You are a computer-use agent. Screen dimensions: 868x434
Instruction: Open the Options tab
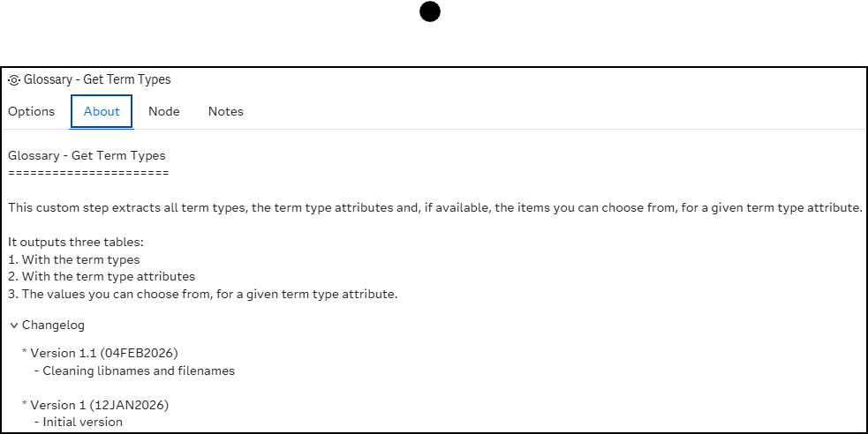pos(32,111)
